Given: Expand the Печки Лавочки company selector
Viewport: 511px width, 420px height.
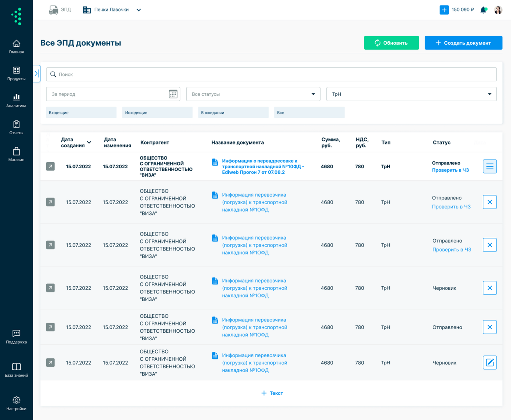Looking at the screenshot, I should coord(112,10).
